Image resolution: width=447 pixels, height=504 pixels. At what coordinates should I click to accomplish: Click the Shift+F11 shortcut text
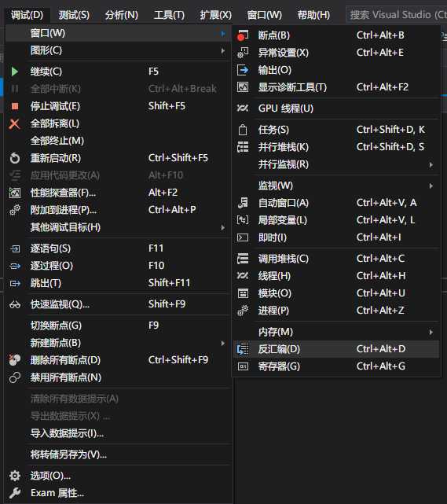point(169,283)
